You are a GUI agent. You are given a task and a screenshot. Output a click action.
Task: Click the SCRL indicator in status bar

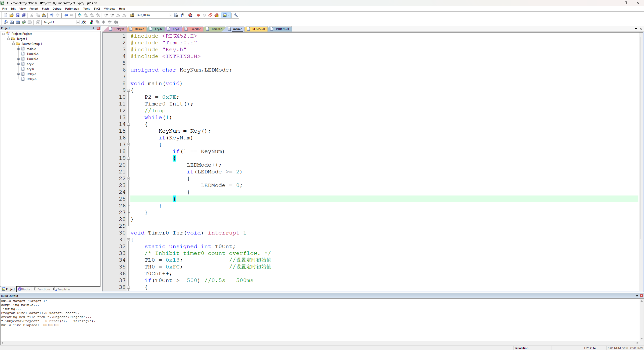pyautogui.click(x=625, y=348)
